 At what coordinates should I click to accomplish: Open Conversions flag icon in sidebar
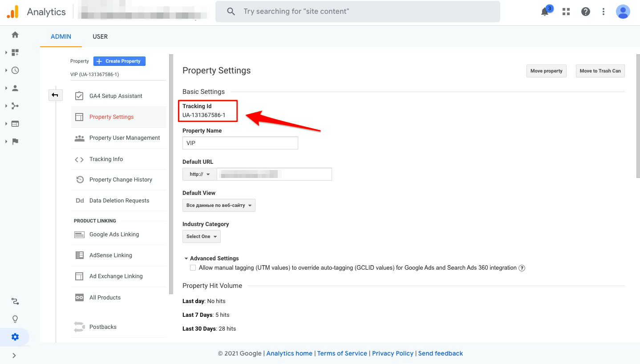(x=15, y=142)
